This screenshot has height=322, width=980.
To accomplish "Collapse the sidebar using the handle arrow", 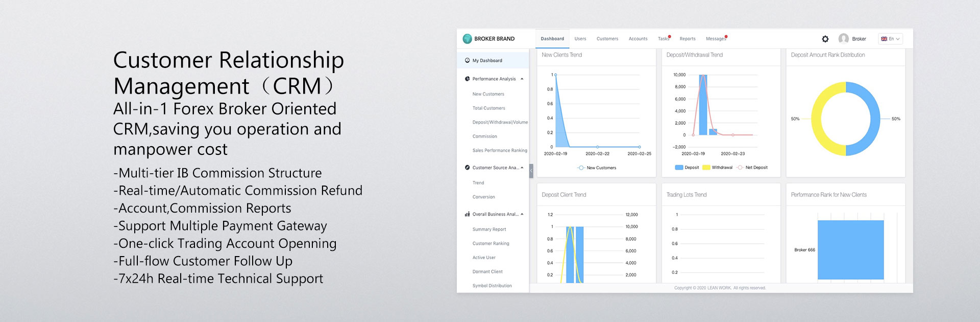I will (531, 170).
